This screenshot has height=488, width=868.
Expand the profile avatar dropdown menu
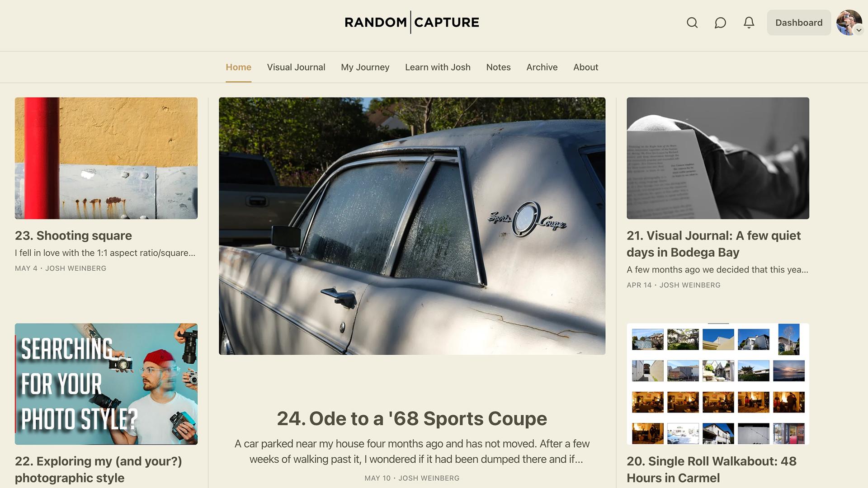849,23
